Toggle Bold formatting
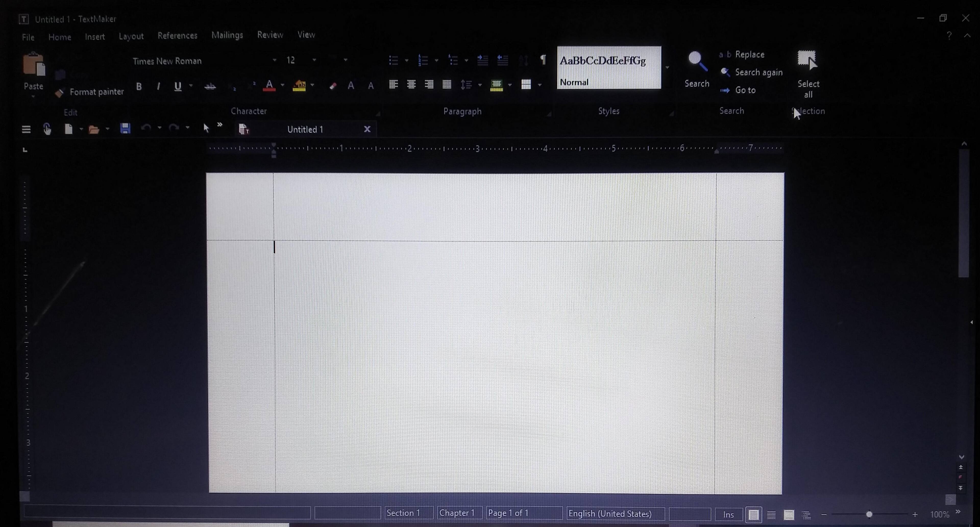The width and height of the screenshot is (980, 527). (x=139, y=87)
